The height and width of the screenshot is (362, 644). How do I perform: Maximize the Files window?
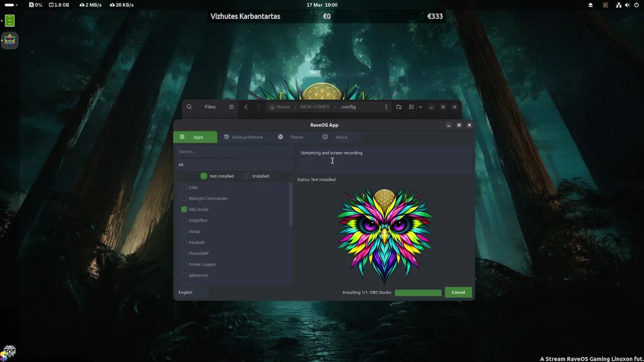pyautogui.click(x=443, y=107)
